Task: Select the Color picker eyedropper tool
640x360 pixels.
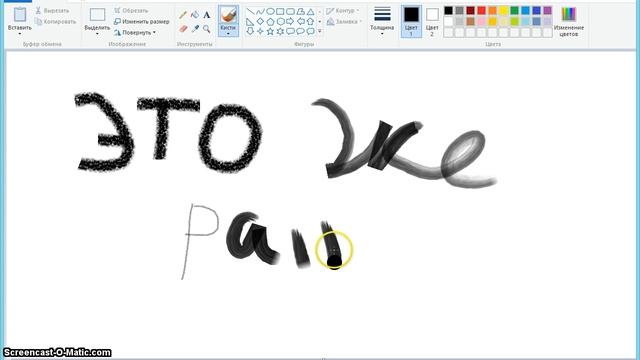Action: coord(195,29)
